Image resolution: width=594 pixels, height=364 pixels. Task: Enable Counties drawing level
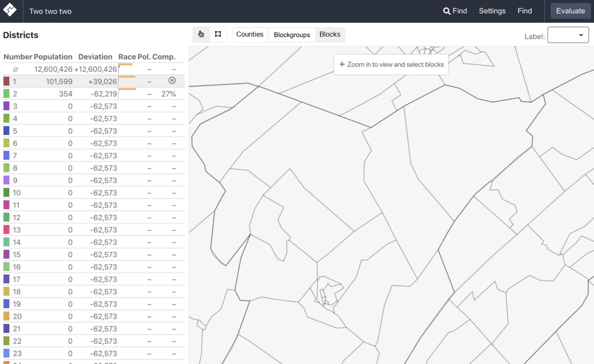[x=250, y=35]
